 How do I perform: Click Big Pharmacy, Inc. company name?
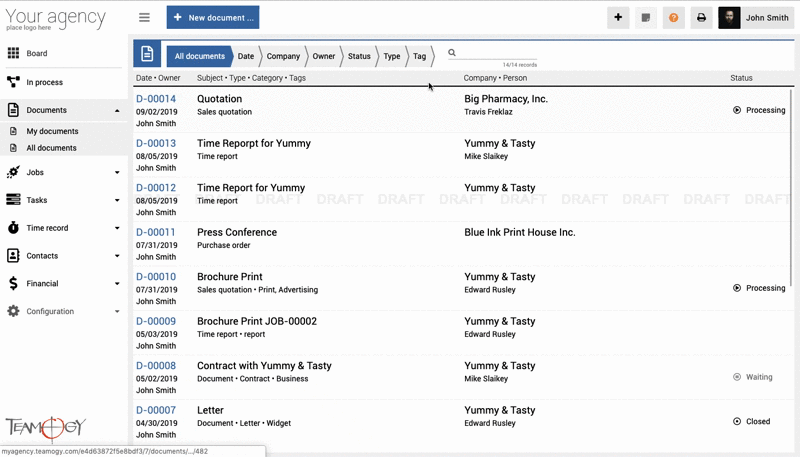tap(506, 99)
